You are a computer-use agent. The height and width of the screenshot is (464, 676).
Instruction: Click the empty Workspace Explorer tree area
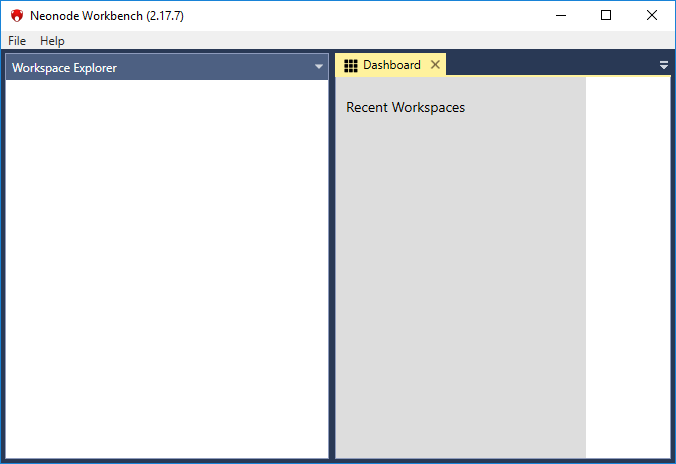point(166,270)
